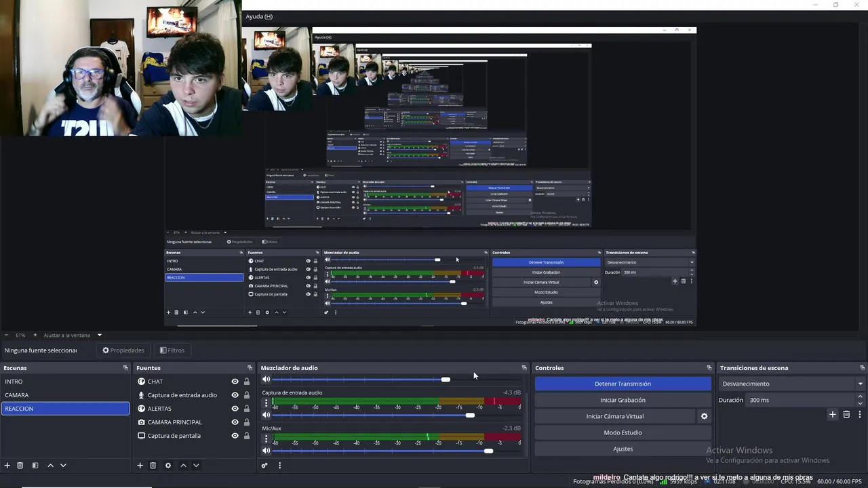Open the Ayuda (H) menu
The image size is (868, 488).
point(259,16)
